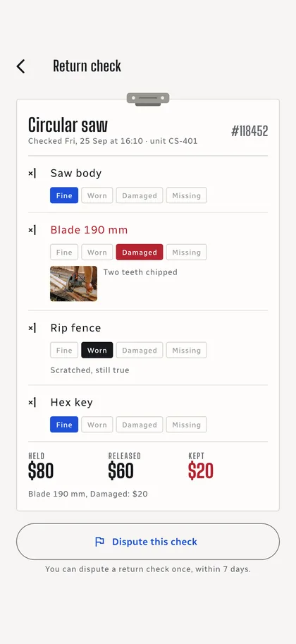Image resolution: width=296 pixels, height=644 pixels.
Task: Select Fine for Hex key
Action: 64,425
